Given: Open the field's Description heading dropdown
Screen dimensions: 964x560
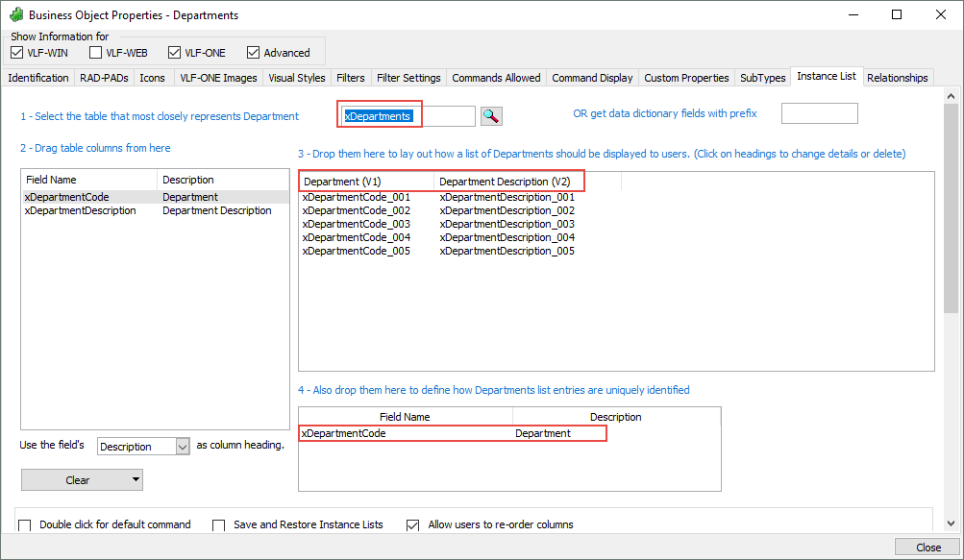Looking at the screenshot, I should pyautogui.click(x=183, y=447).
